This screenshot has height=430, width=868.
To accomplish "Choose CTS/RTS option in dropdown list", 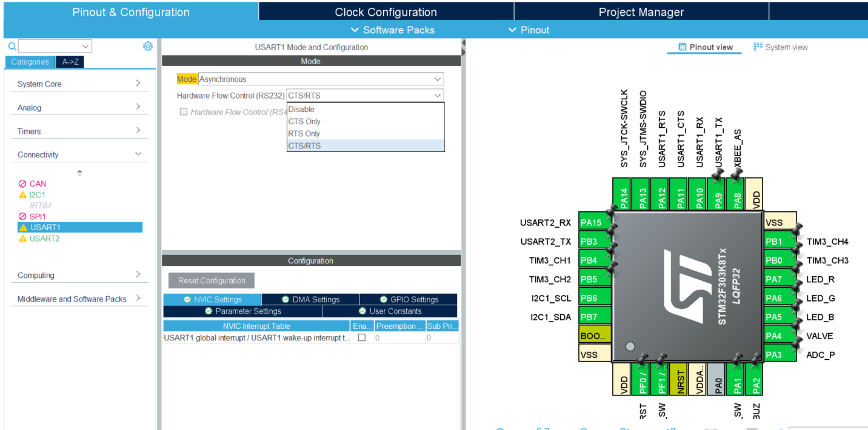I will pos(366,145).
